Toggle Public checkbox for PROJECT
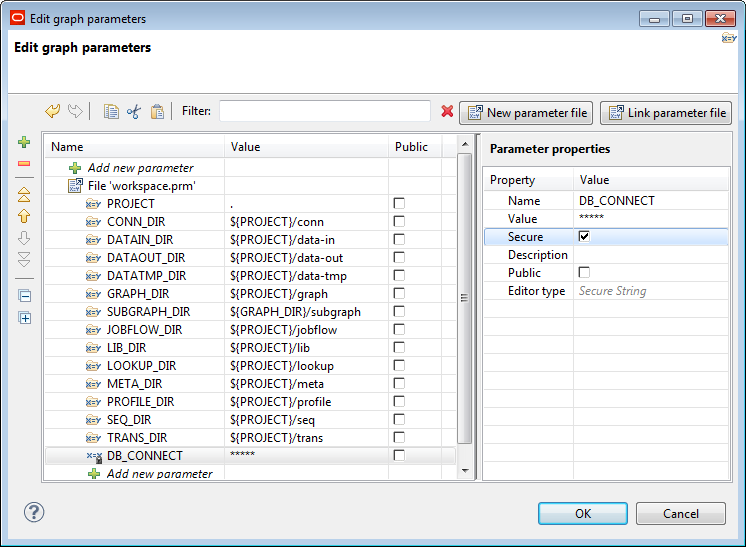The image size is (746, 547). (x=399, y=203)
